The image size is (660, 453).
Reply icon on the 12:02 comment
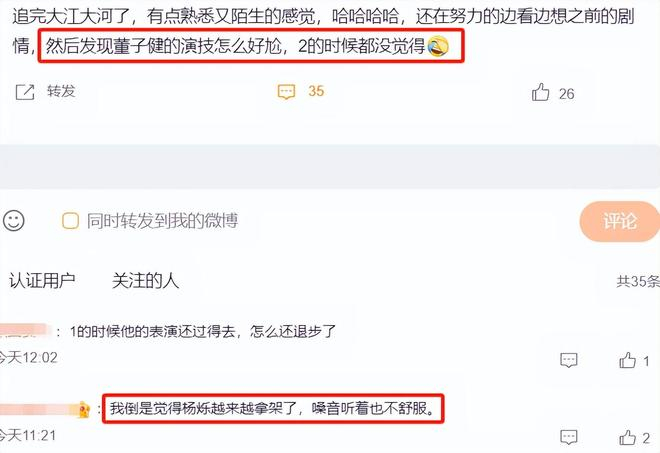[x=569, y=360]
